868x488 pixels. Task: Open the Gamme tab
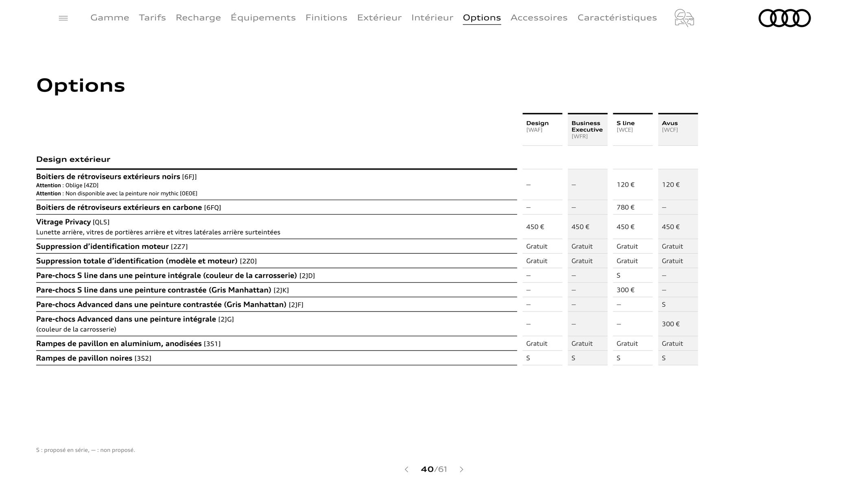tap(110, 17)
